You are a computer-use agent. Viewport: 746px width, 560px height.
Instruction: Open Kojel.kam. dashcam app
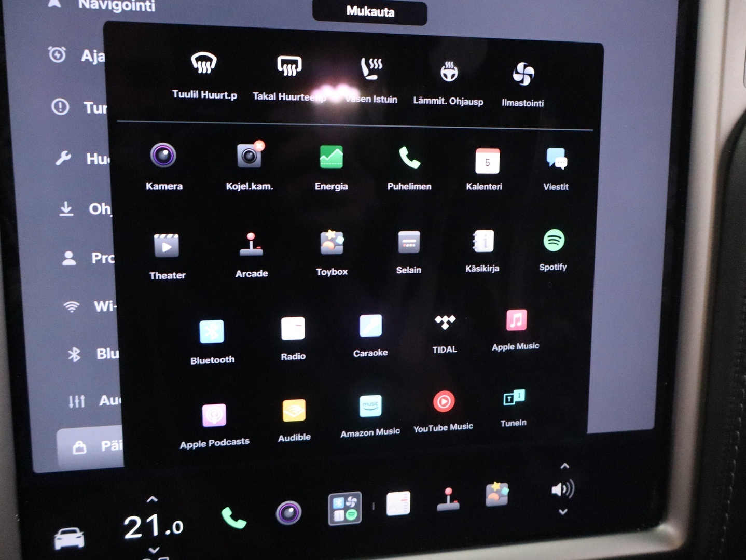[250, 166]
